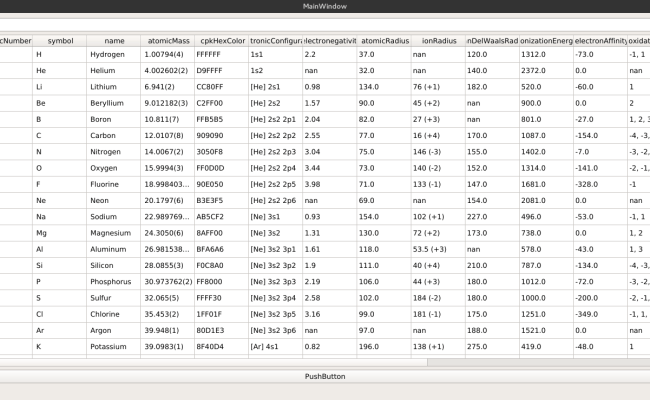
Task: Select the Beryllium name cell
Action: (114, 103)
